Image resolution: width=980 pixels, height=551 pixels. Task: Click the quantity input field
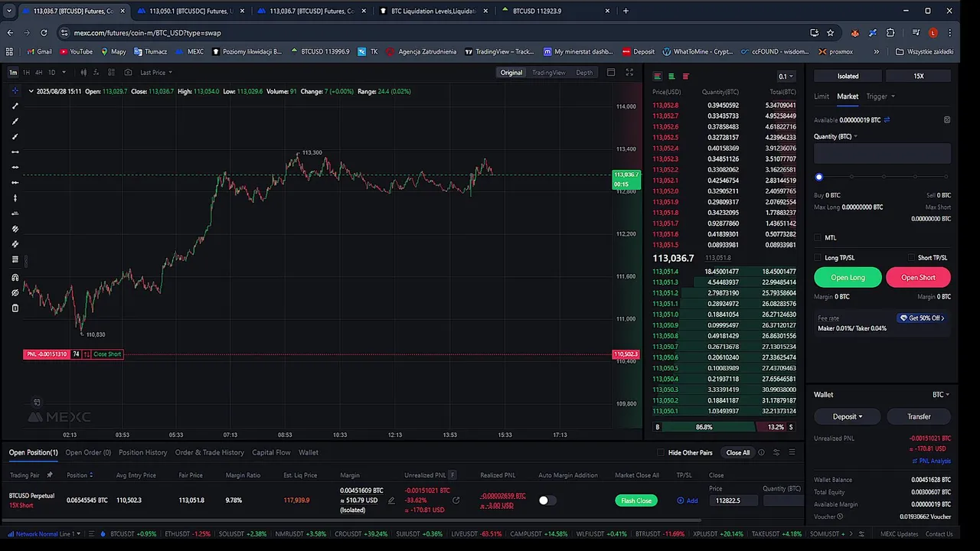882,154
